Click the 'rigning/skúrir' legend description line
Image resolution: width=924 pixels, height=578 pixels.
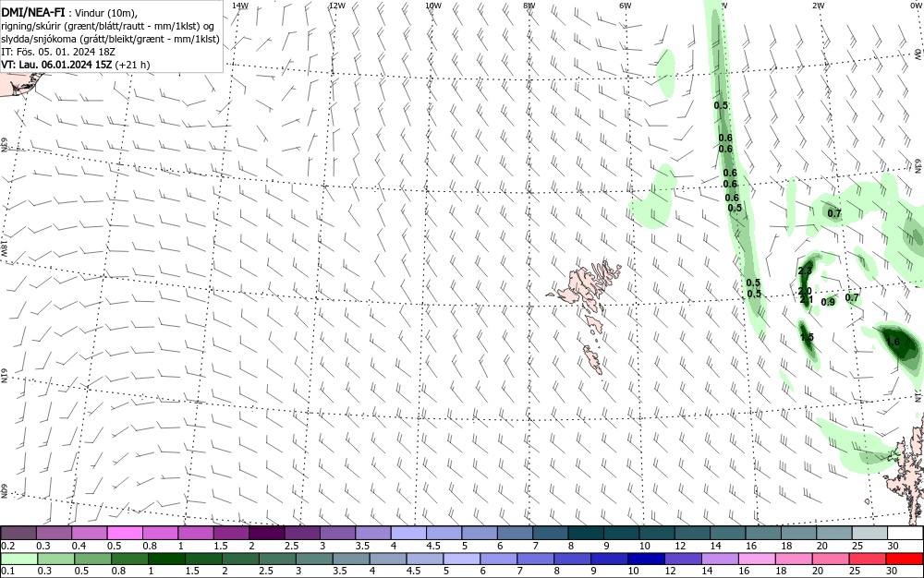(108, 26)
